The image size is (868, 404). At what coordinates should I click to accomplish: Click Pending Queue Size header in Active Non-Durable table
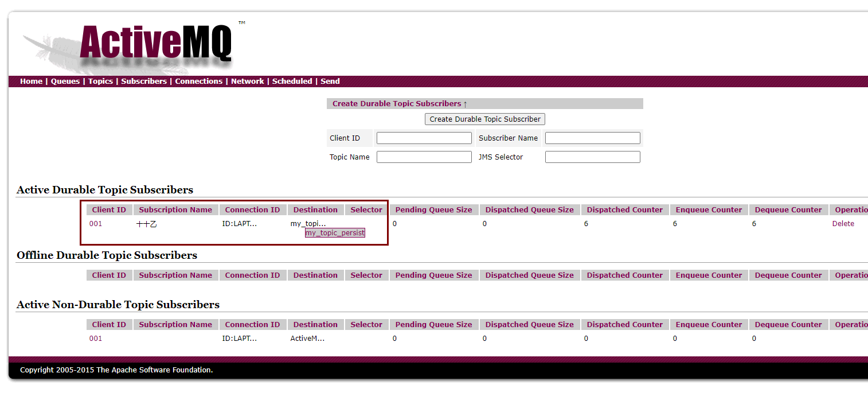433,325
